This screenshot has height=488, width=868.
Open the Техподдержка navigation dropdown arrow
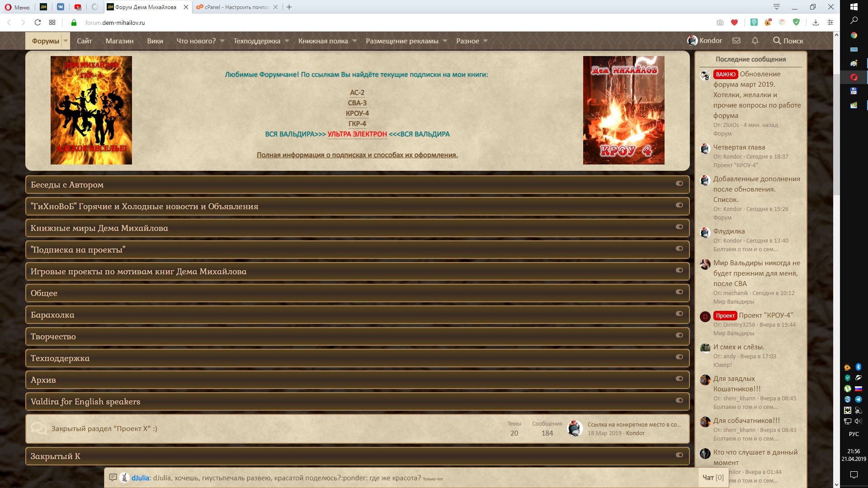click(x=287, y=41)
